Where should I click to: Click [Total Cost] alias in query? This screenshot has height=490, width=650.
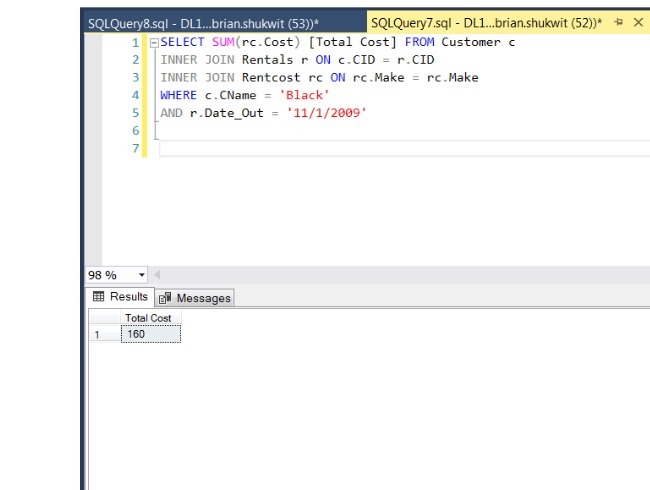353,42
